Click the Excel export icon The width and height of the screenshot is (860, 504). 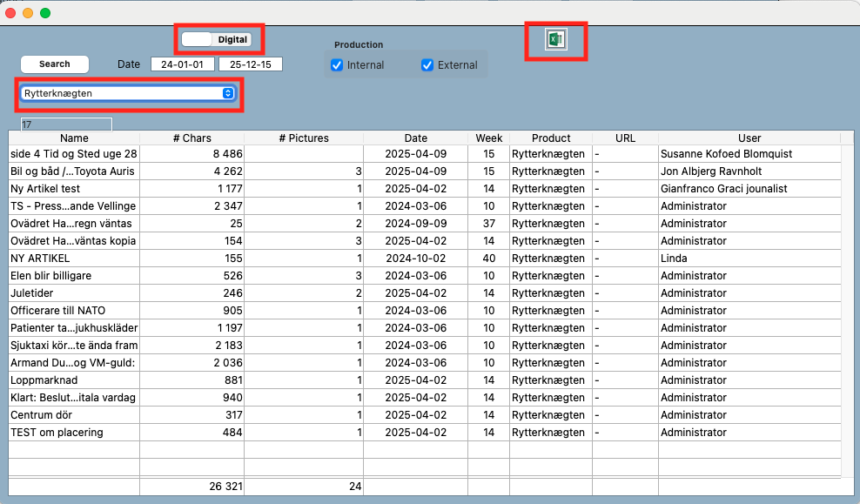(555, 40)
